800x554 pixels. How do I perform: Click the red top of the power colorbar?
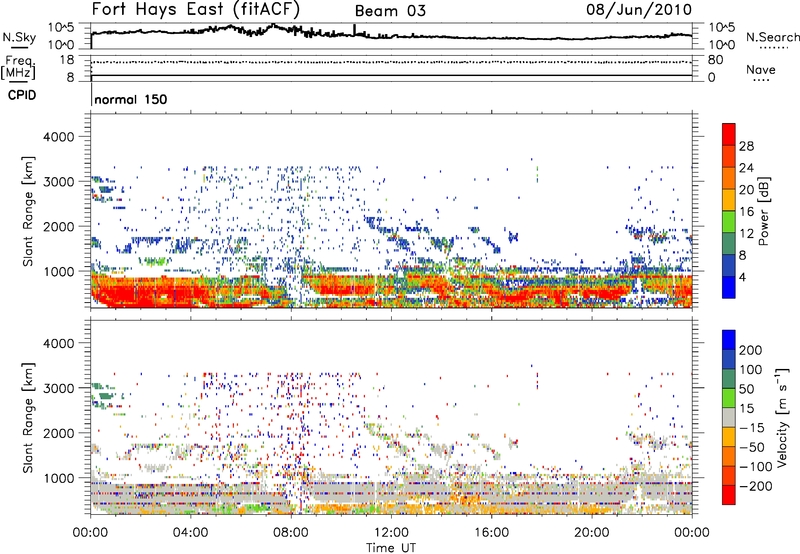[729, 134]
